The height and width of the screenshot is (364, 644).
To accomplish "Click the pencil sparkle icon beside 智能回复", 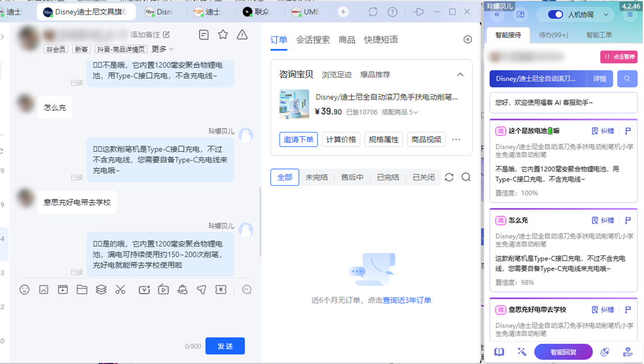I will pos(605,352).
